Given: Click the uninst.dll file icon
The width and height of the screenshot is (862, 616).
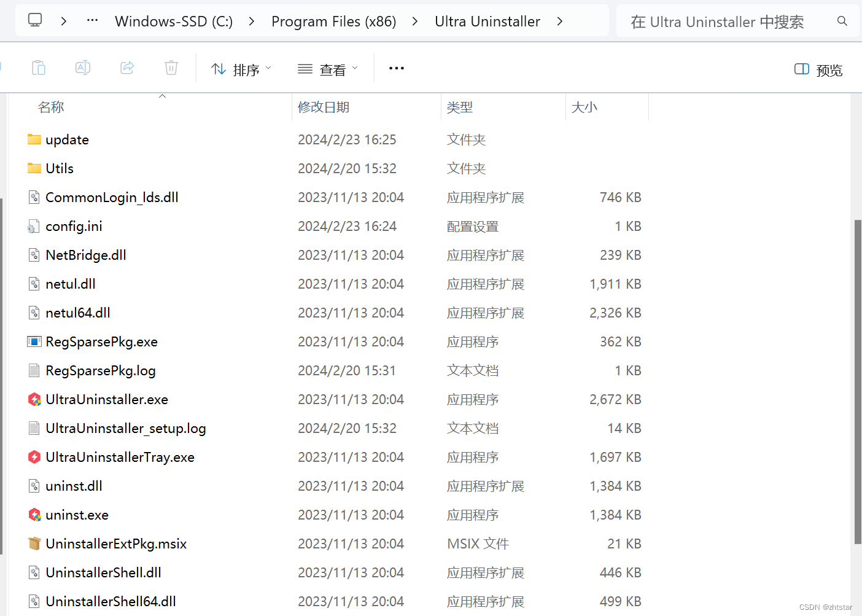Looking at the screenshot, I should click(x=34, y=486).
